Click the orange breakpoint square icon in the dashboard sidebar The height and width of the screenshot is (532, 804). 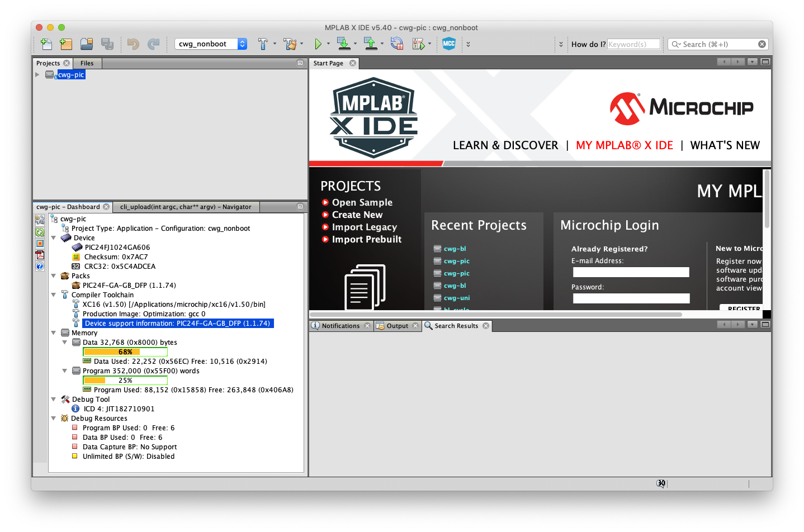tap(40, 244)
